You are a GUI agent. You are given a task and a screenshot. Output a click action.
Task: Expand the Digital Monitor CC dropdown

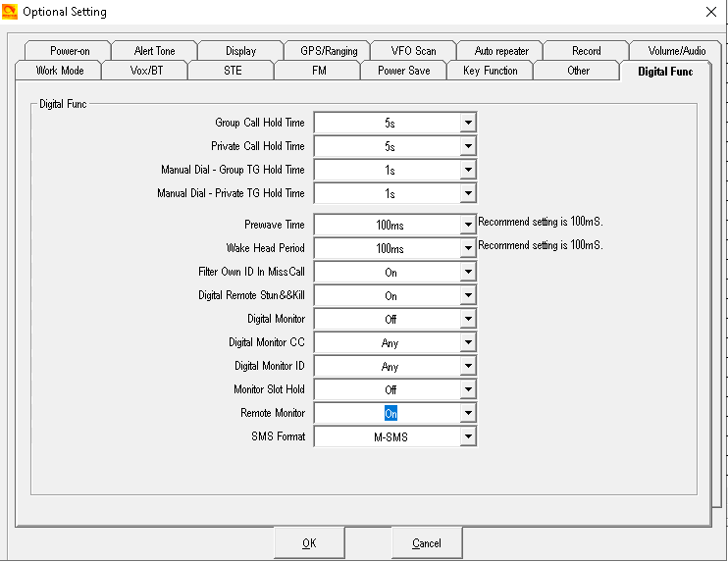click(x=468, y=342)
